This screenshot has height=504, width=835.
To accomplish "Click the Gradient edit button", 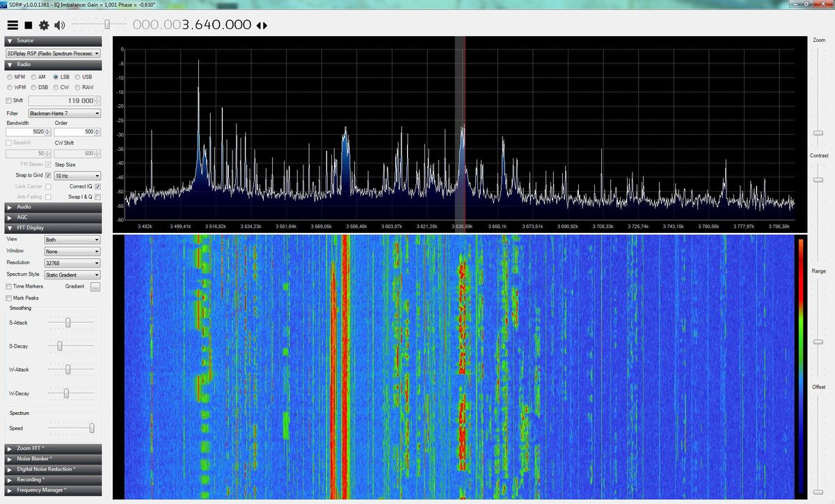I will 95,286.
